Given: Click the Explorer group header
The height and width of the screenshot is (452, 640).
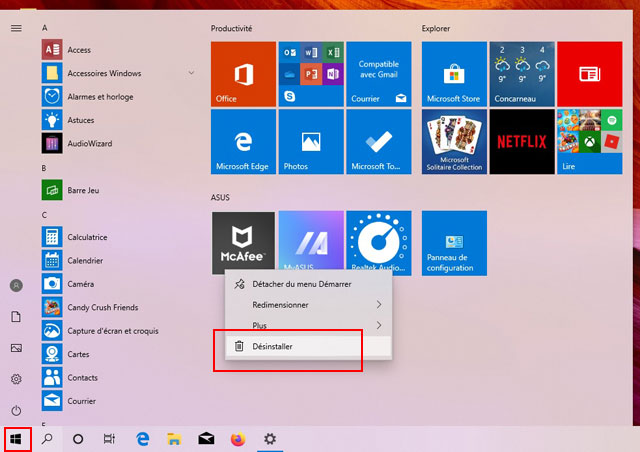Looking at the screenshot, I should (x=436, y=28).
